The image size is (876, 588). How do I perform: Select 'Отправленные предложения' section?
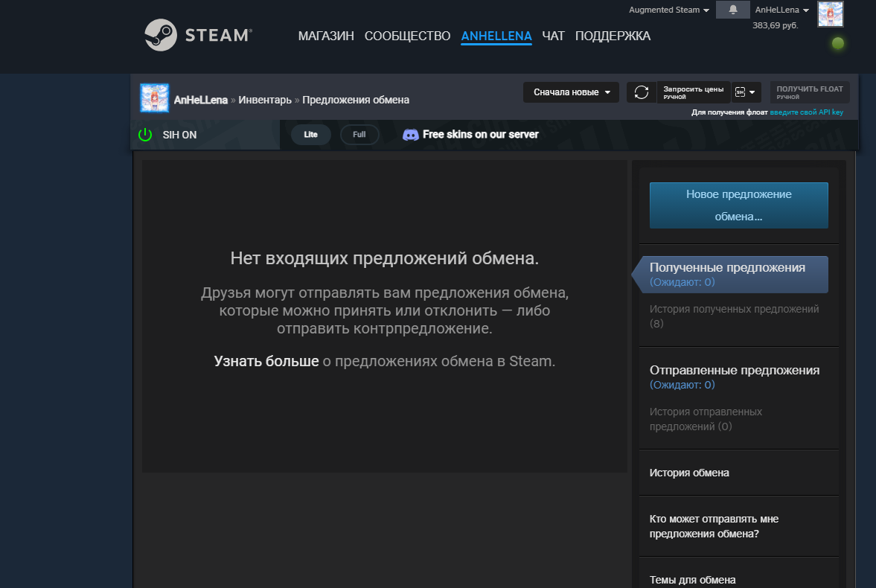pos(734,377)
